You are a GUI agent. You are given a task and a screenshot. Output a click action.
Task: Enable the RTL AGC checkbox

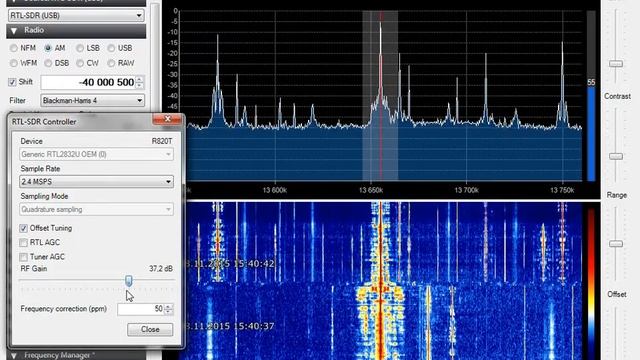point(23,242)
